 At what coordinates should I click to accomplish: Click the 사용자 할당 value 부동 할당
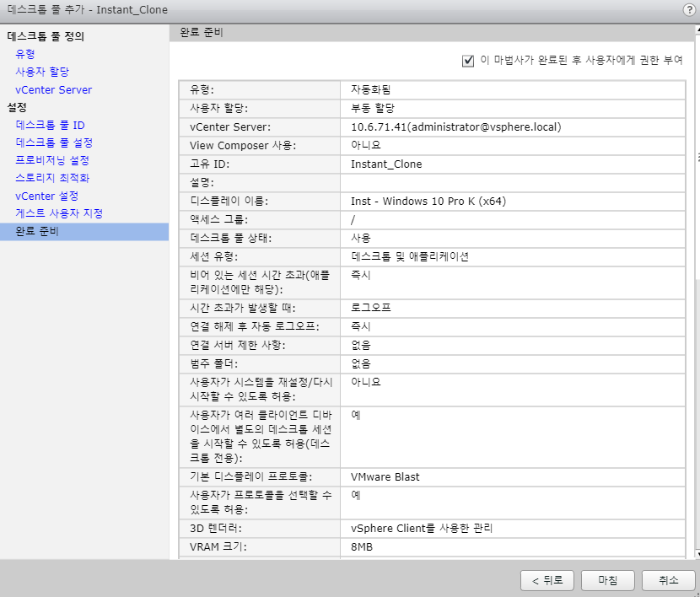click(x=373, y=109)
